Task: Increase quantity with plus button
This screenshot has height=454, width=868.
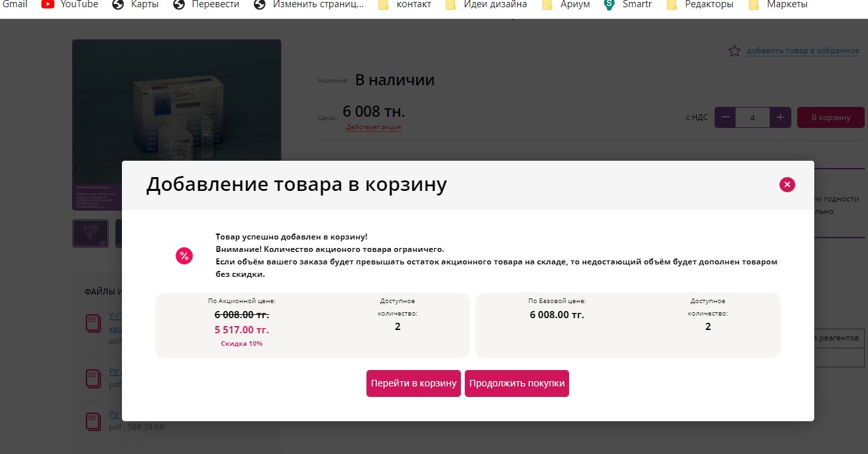Action: (780, 117)
